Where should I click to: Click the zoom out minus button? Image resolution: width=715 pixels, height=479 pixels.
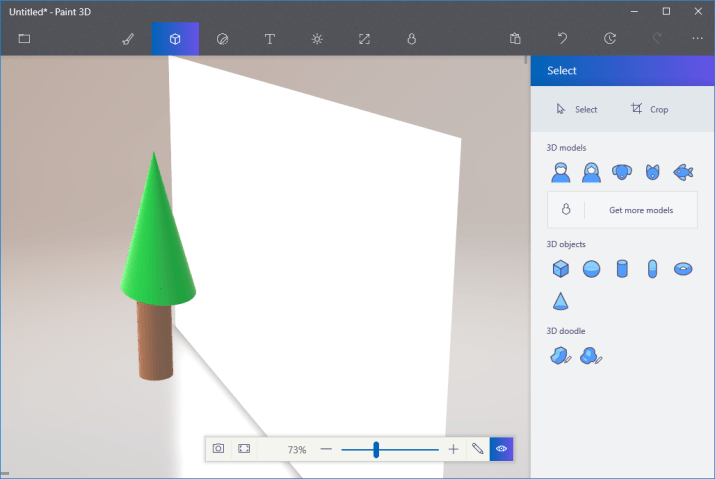326,449
